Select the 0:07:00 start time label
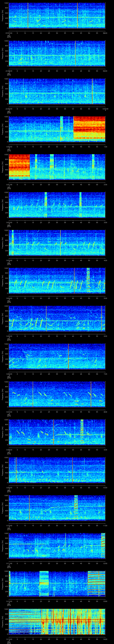The height and width of the screenshot is (644, 114). (x=9, y=412)
